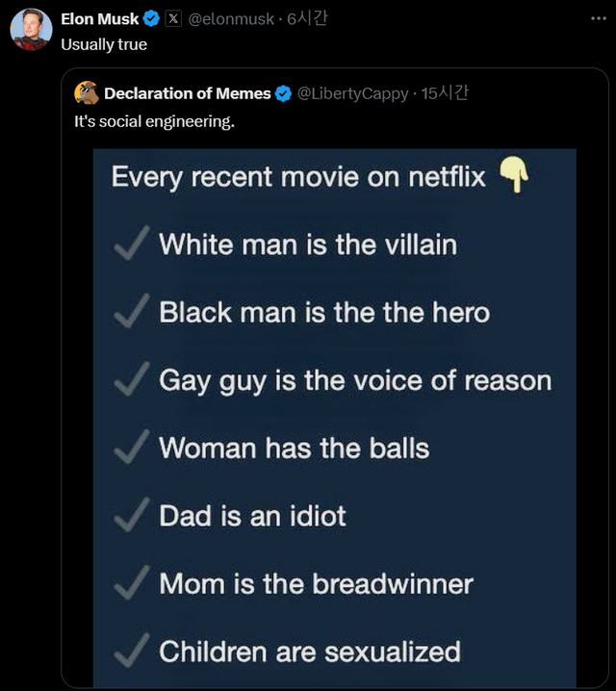This screenshot has width=616, height=691.
Task: Click the blue verified badge beside Elon Musk
Action: pyautogui.click(x=152, y=19)
